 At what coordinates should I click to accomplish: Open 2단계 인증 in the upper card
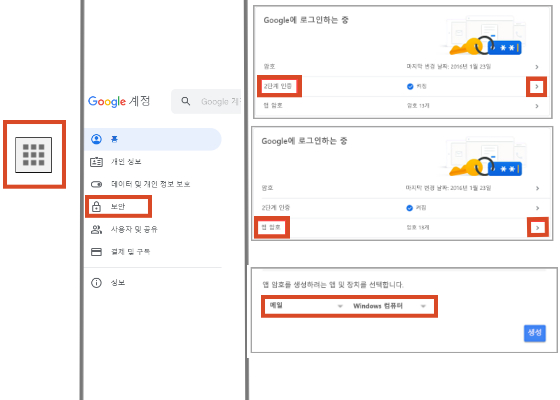coord(278,86)
